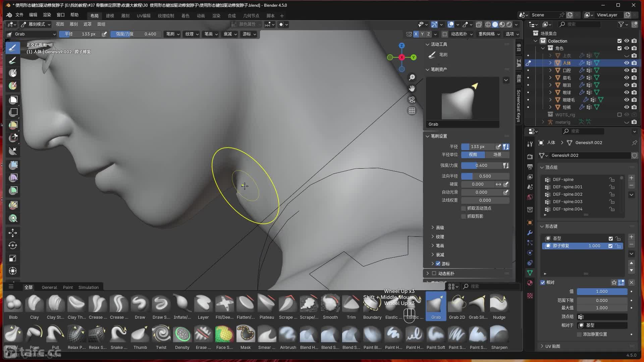This screenshot has height=362, width=644.
Task: Select the Twist brush
Action: coord(161,337)
